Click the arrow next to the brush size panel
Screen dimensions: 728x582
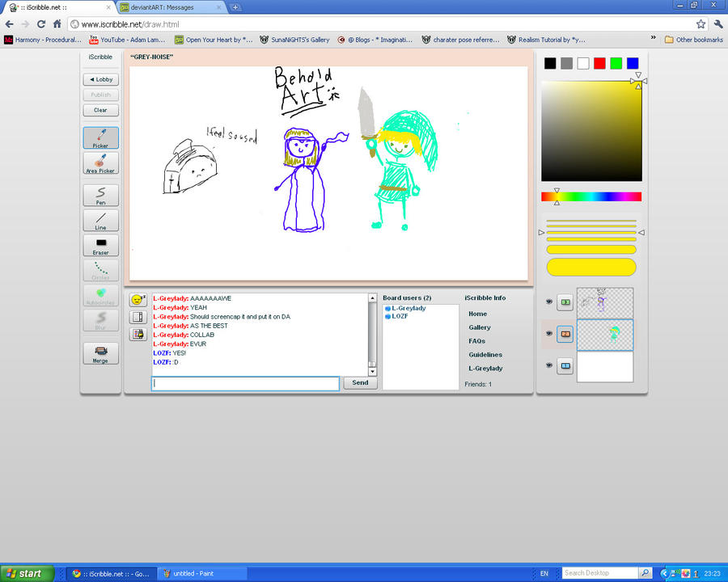541,232
